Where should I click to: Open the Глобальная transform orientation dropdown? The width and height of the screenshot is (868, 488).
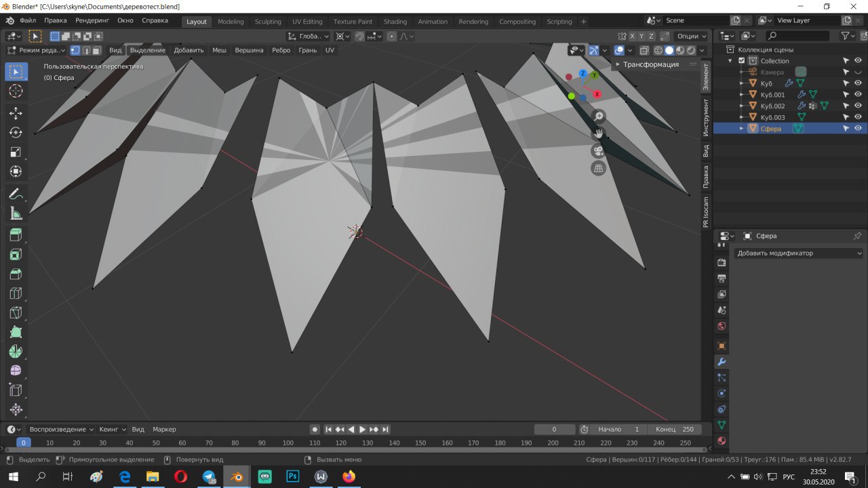(308, 36)
